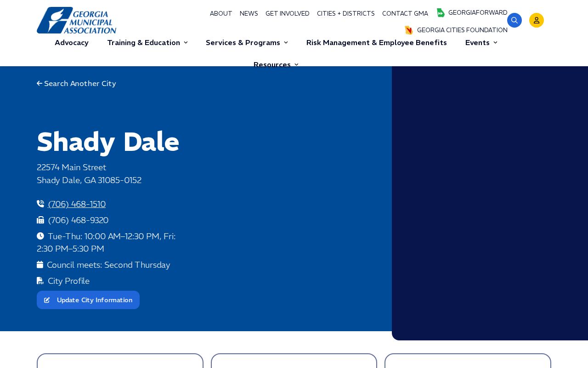
Task: Open the yellow user account icon
Action: pyautogui.click(x=537, y=20)
